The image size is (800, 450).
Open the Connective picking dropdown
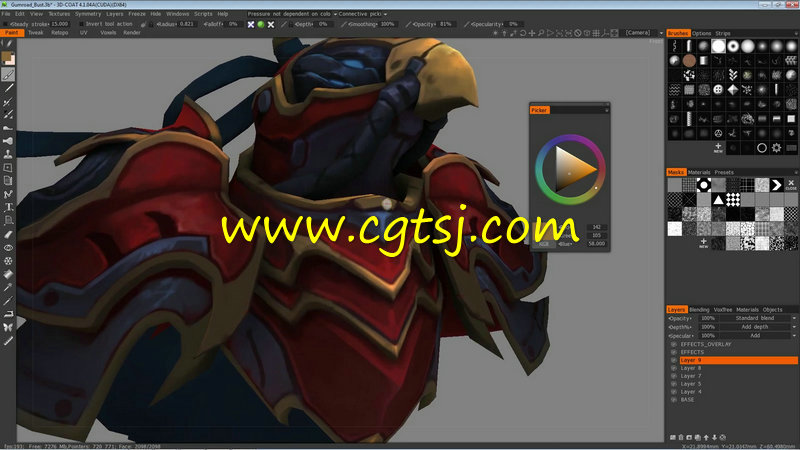[x=363, y=14]
